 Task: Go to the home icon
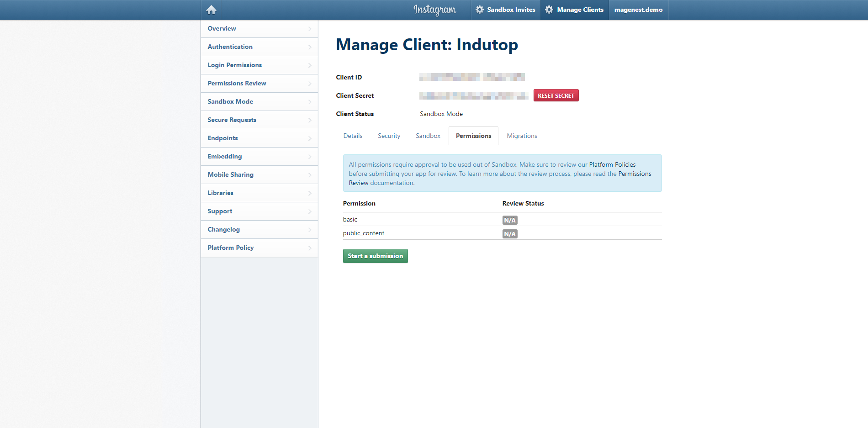(x=211, y=10)
